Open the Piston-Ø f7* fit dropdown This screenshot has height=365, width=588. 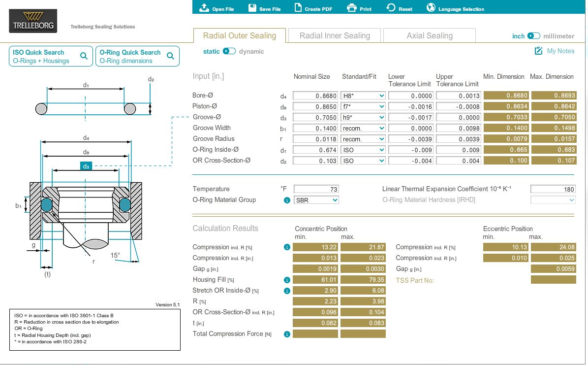pyautogui.click(x=363, y=106)
